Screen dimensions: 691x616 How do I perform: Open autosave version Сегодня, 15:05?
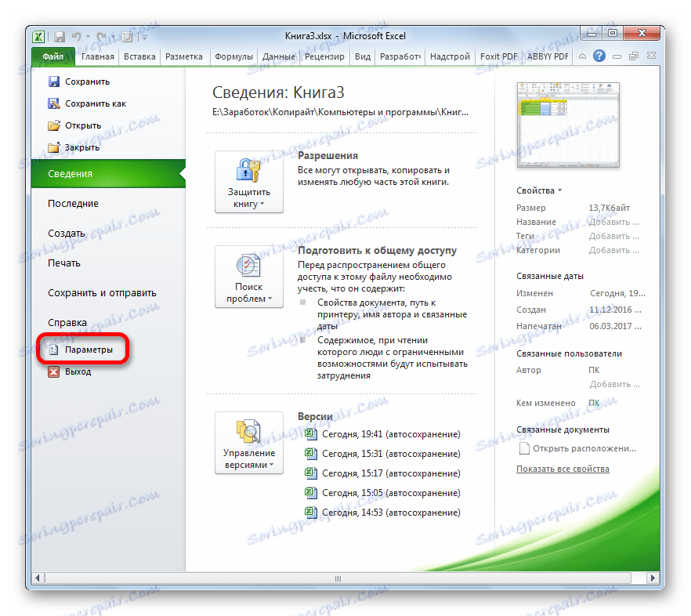[382, 493]
